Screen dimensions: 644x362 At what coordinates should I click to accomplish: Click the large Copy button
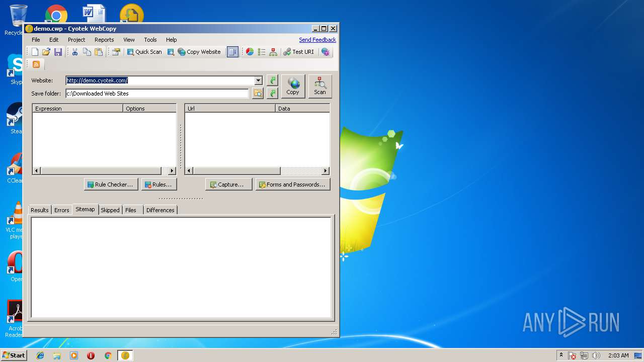[293, 86]
